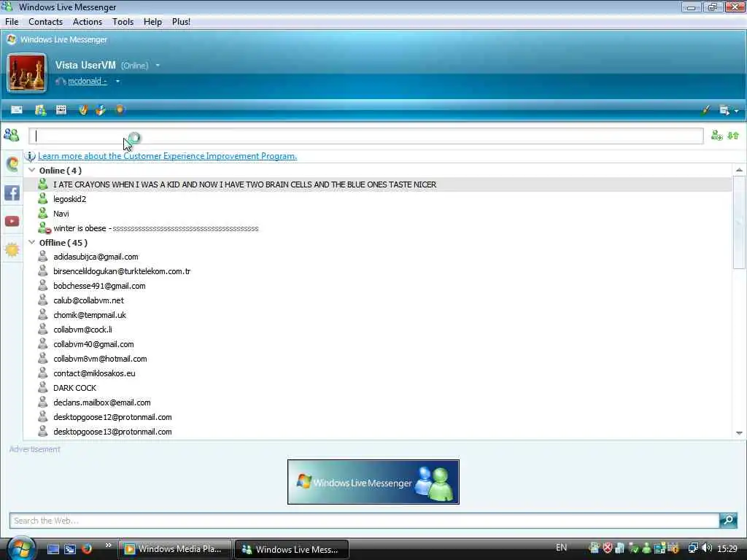The image size is (747, 560).
Task: Click the add a contact icon
Action: tap(716, 136)
